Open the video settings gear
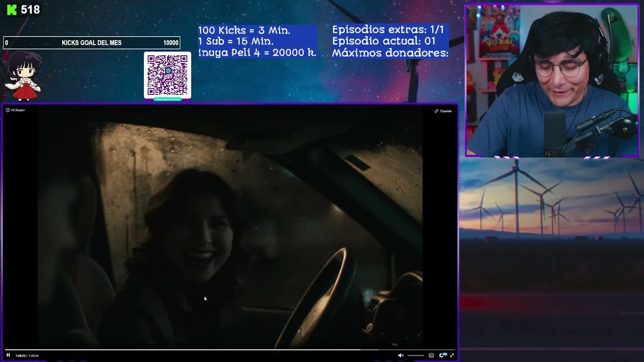Image resolution: width=644 pixels, height=362 pixels. 442,355
